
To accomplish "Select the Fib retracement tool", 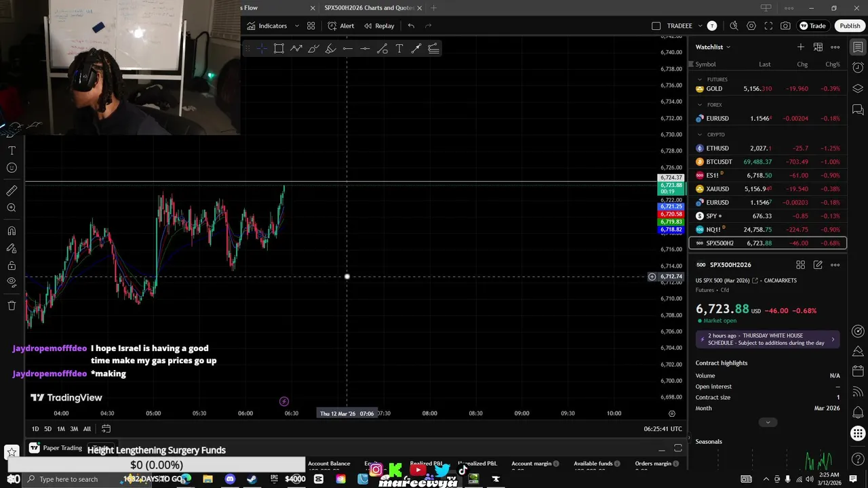I will click(x=433, y=48).
